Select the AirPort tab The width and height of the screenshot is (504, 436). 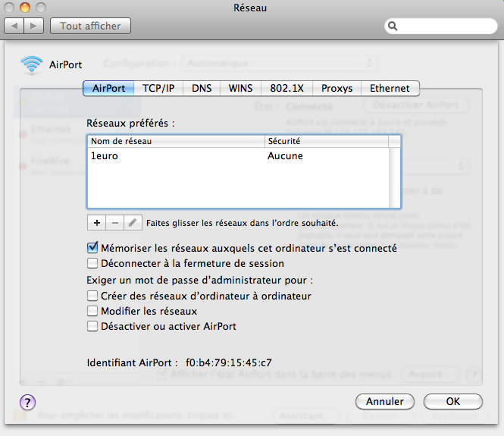pyautogui.click(x=108, y=88)
